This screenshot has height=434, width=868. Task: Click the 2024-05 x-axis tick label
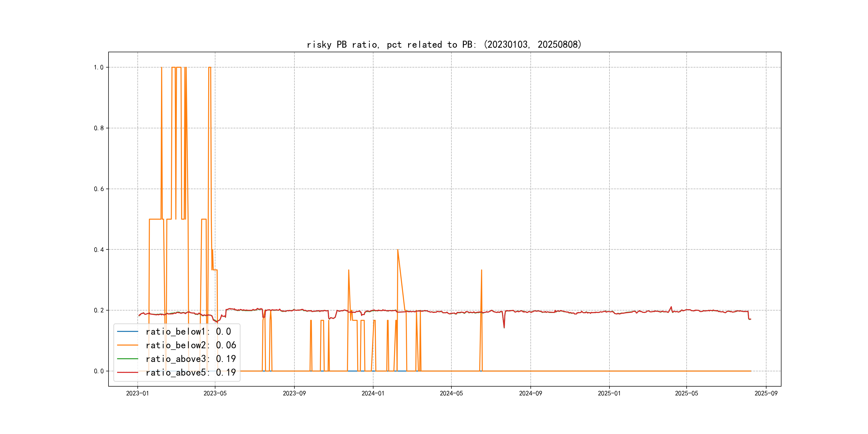[451, 393]
